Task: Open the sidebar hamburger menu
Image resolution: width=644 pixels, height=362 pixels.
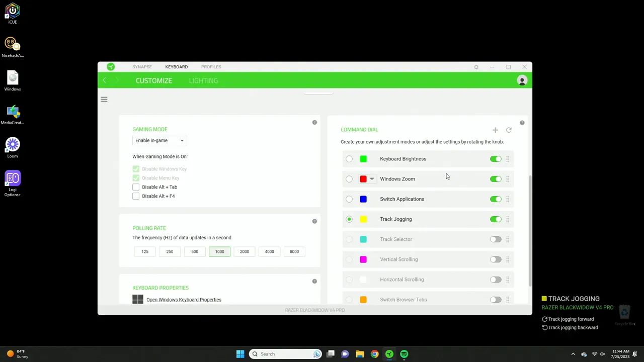Action: click(104, 99)
